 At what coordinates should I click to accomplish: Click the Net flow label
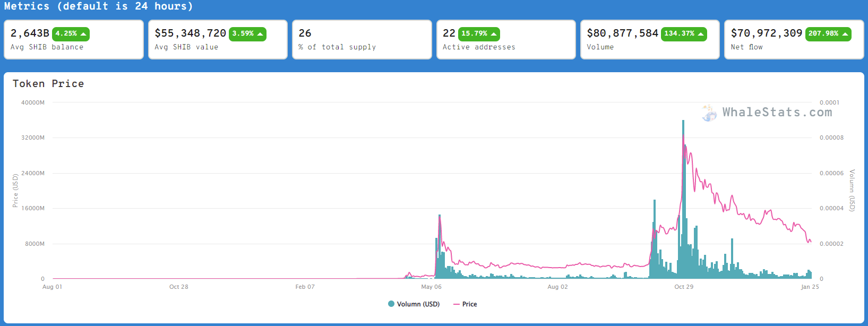(x=746, y=47)
